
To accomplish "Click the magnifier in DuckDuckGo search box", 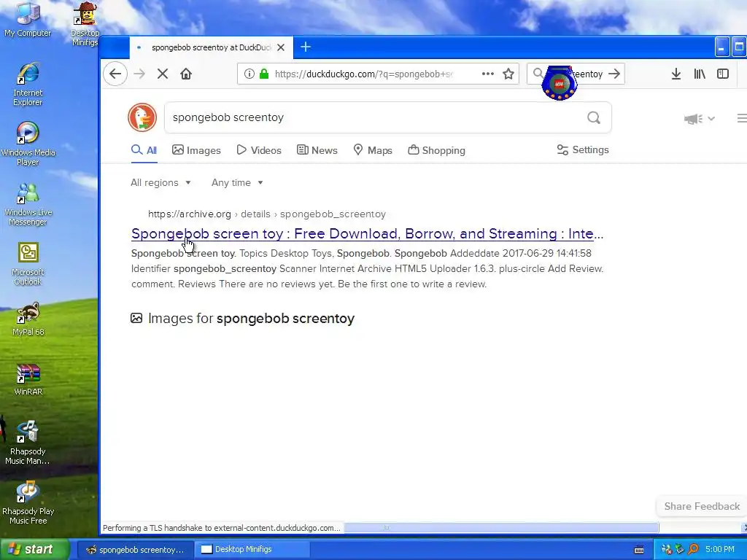I will [x=594, y=117].
